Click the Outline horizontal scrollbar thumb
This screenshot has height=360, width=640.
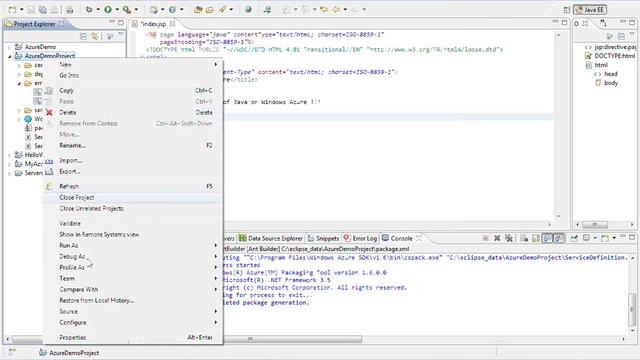coord(595,224)
